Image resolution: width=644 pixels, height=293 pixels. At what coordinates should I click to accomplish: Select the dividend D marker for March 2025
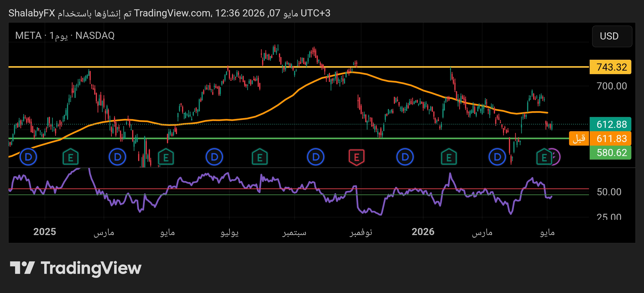(117, 157)
